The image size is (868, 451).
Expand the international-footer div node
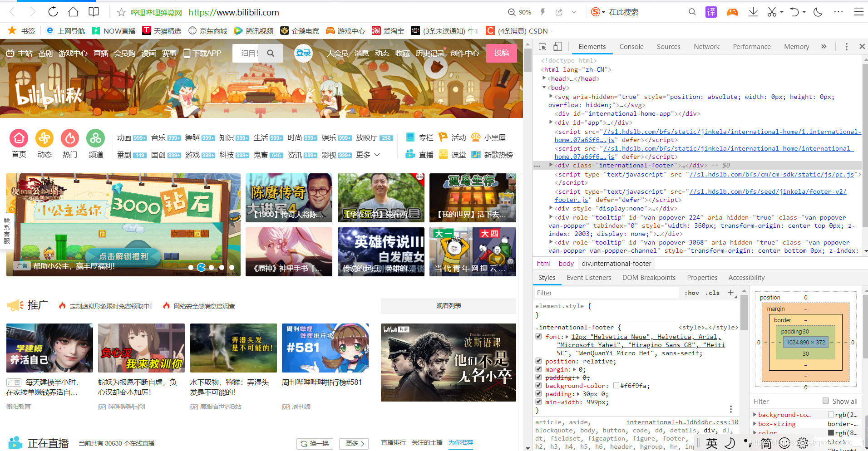click(x=551, y=165)
